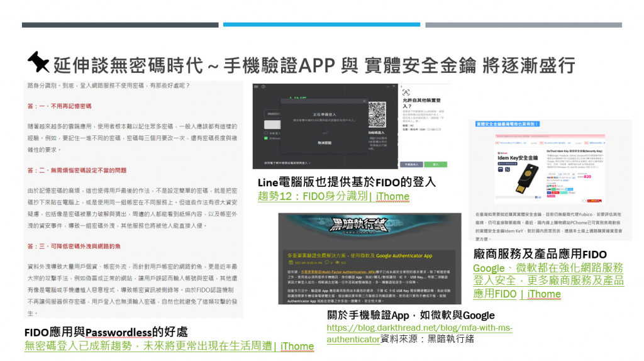Screen dimensions: 644x361
Task: Click the 黑暗執行緒 Darkthread logo banner
Action: (359, 226)
